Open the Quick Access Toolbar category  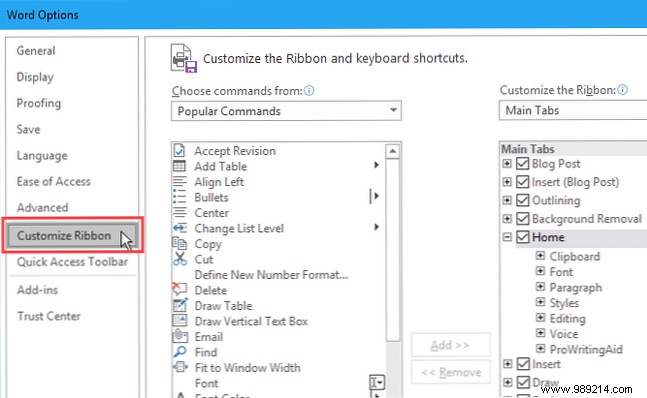(72, 261)
